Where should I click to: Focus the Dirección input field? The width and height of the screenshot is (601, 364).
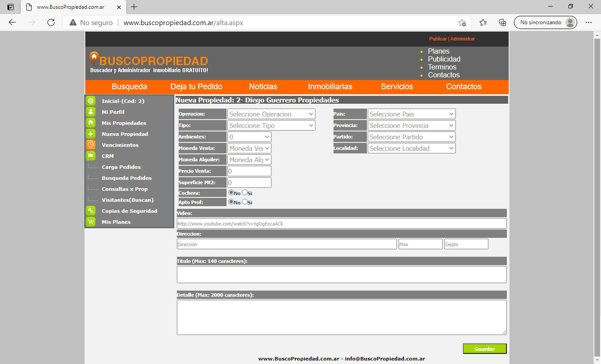tap(287, 244)
